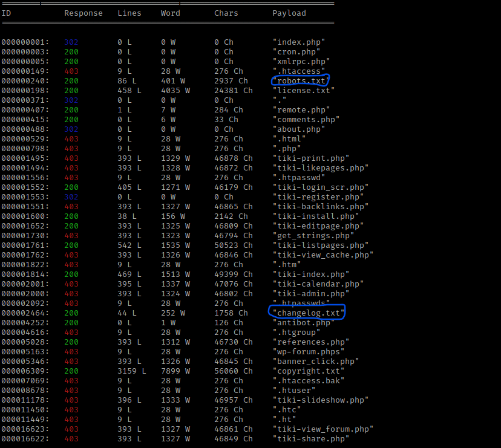This screenshot has height=448, width=501.
Task: Click the circled "robots.txt" payload
Action: click(301, 80)
